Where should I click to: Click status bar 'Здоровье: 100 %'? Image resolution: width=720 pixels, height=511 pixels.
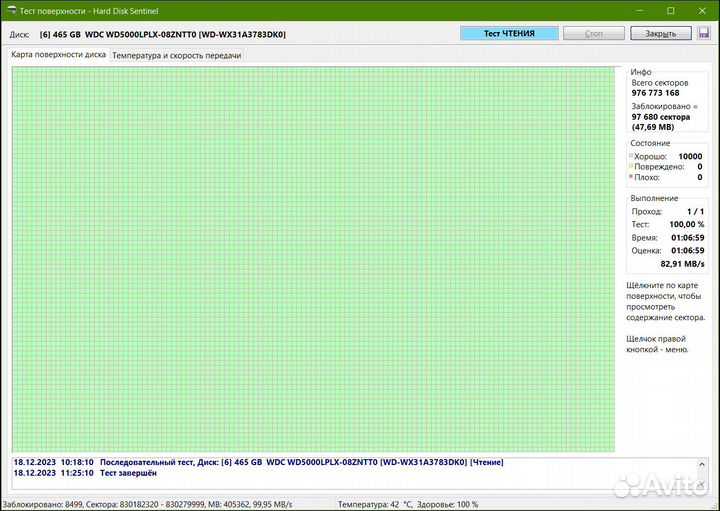448,505
